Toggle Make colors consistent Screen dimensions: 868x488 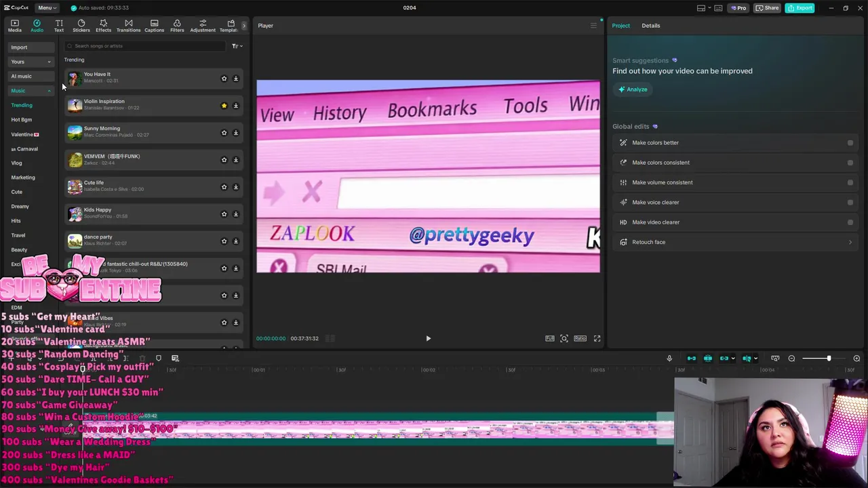click(850, 163)
